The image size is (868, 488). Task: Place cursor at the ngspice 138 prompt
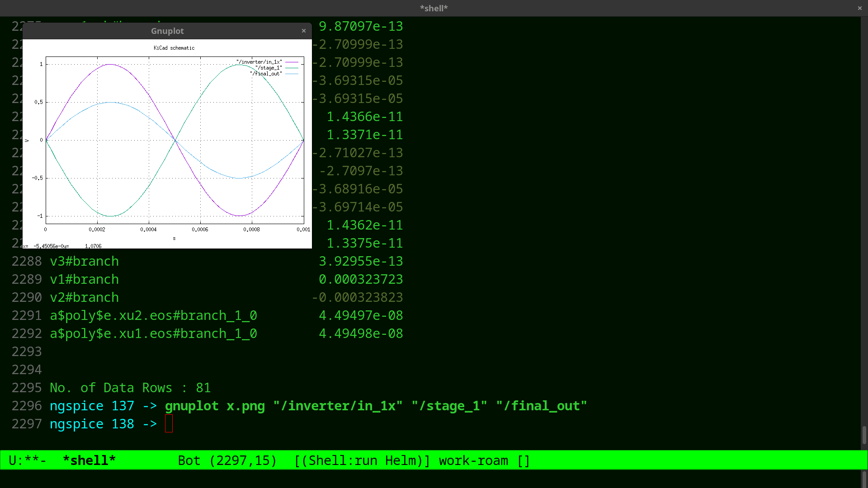click(x=169, y=424)
